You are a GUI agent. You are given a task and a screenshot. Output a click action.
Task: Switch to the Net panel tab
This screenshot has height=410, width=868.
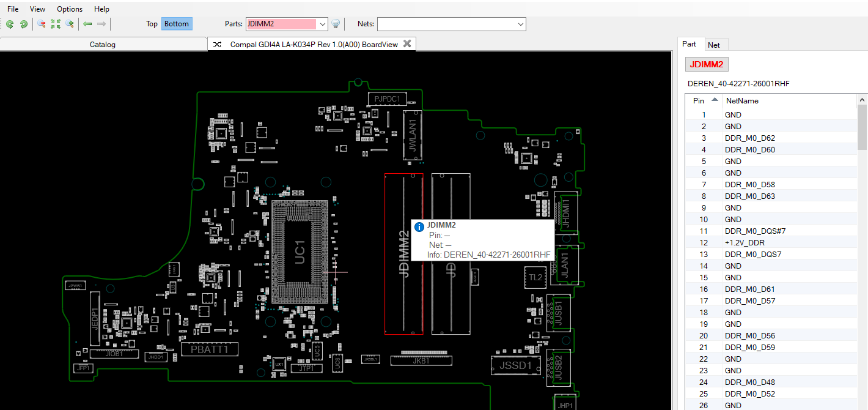coord(713,45)
